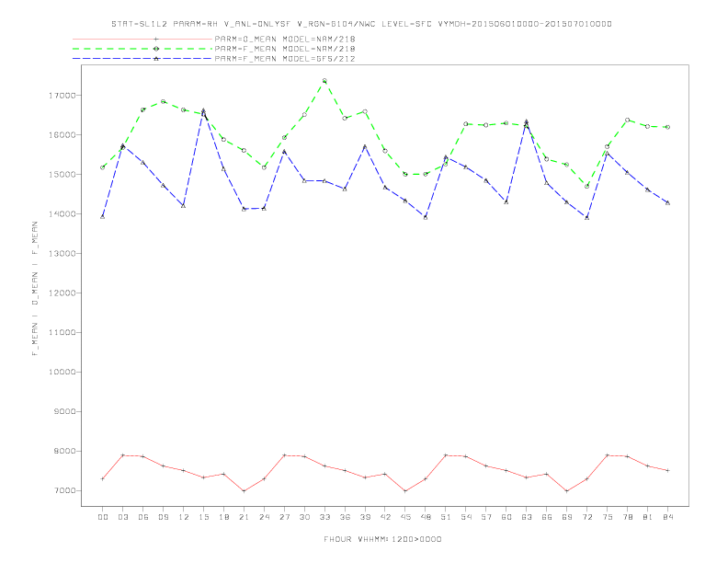Click the red line's plus marker at hour 21
Viewport: 728px width, 563px height.
[x=244, y=491]
